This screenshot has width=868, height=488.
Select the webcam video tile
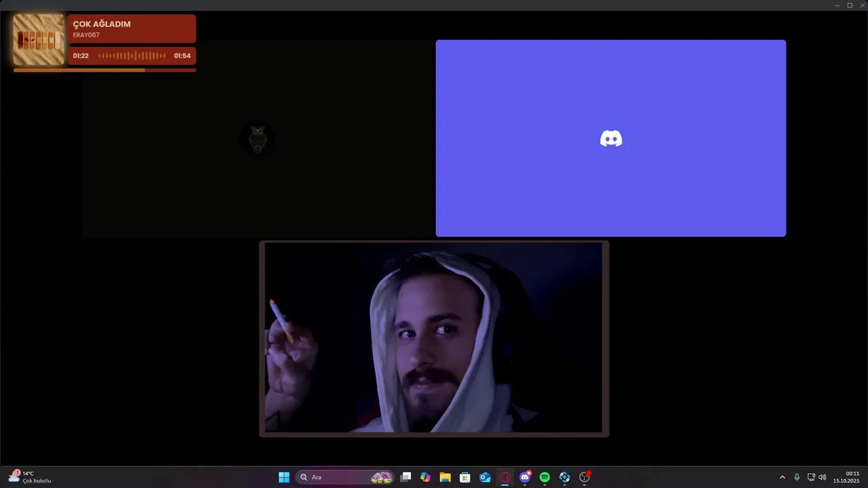tap(434, 338)
